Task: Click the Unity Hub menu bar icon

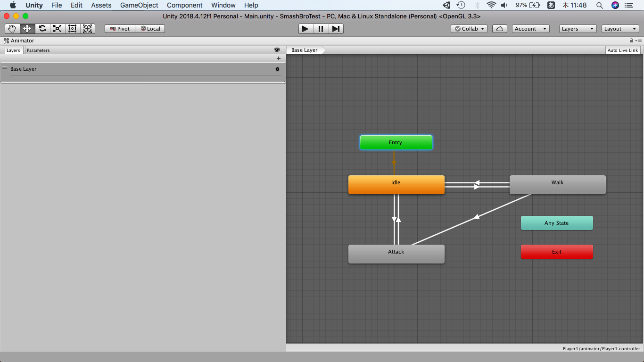Action: tap(446, 5)
